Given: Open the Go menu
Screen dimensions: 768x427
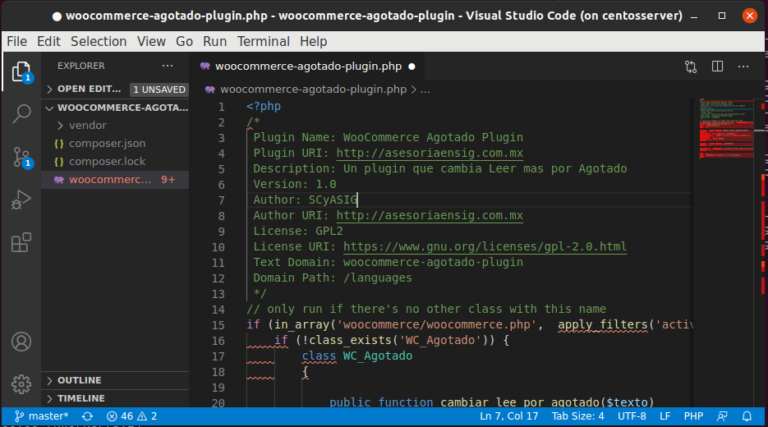Looking at the screenshot, I should point(184,42).
